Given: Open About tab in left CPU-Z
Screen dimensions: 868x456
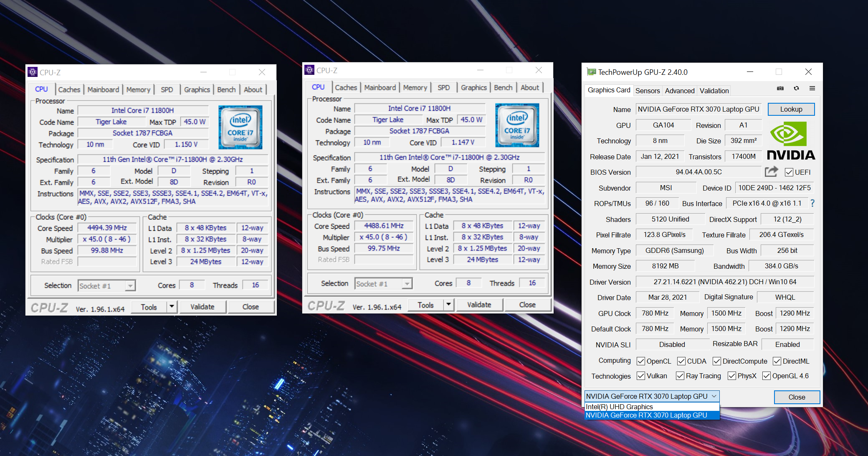Looking at the screenshot, I should [x=253, y=89].
